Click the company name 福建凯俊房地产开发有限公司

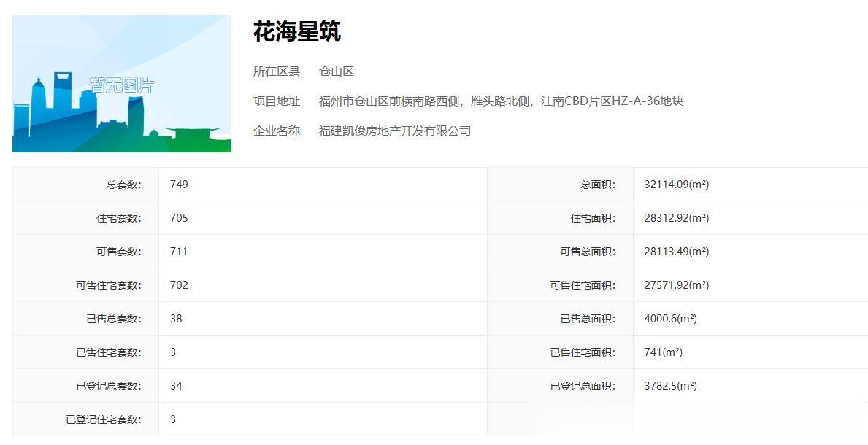(x=395, y=131)
